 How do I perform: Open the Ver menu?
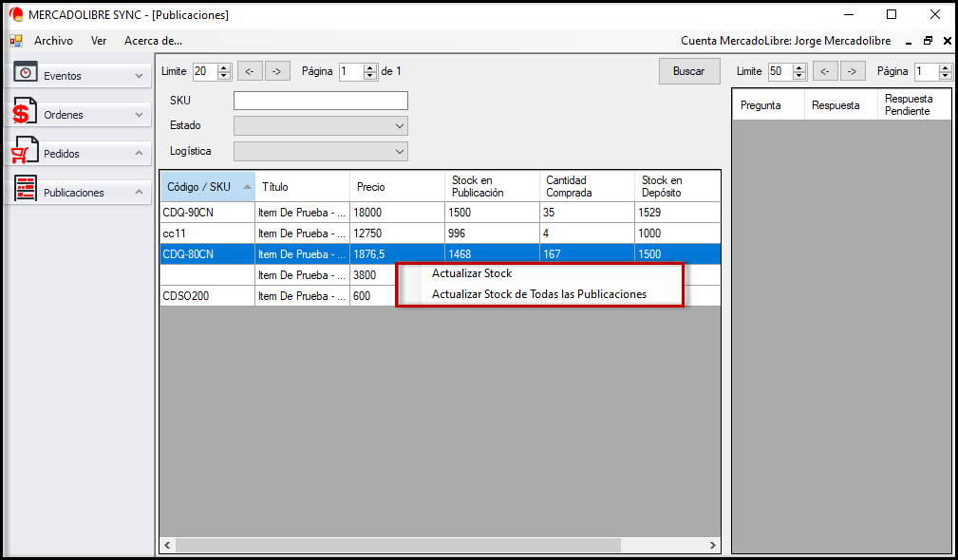(x=99, y=41)
